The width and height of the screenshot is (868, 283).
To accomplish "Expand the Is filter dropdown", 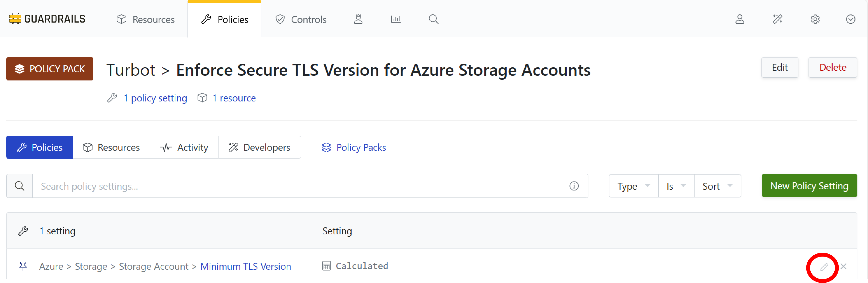I will pyautogui.click(x=676, y=186).
